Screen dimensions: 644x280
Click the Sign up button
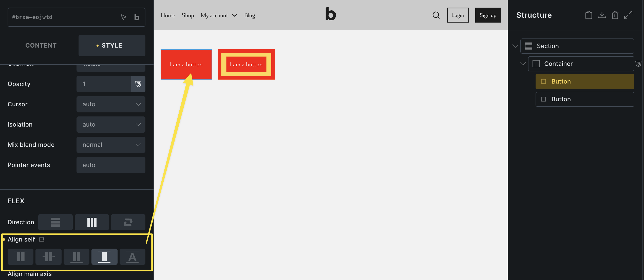[488, 15]
